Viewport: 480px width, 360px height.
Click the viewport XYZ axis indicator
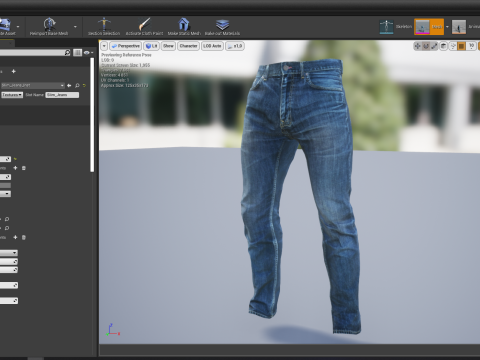point(113,329)
